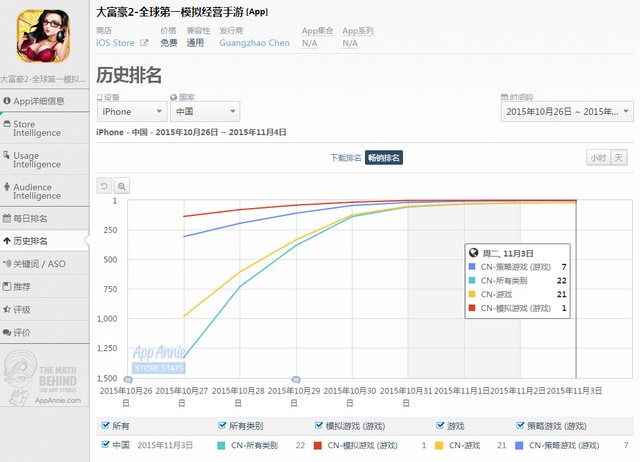The width and height of the screenshot is (640, 462).
Task: Click the Store Intelligence icon
Action: click(7, 124)
